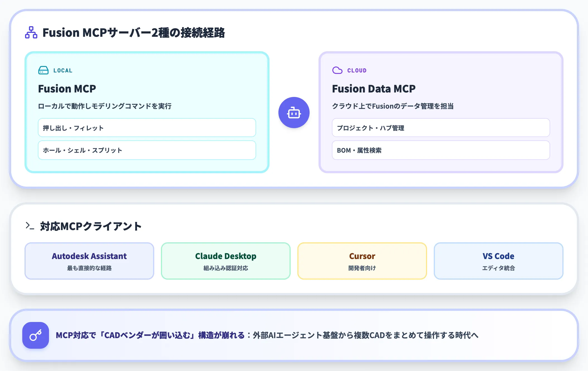Click the CLOUD icon
This screenshot has height=371, width=588.
(337, 70)
